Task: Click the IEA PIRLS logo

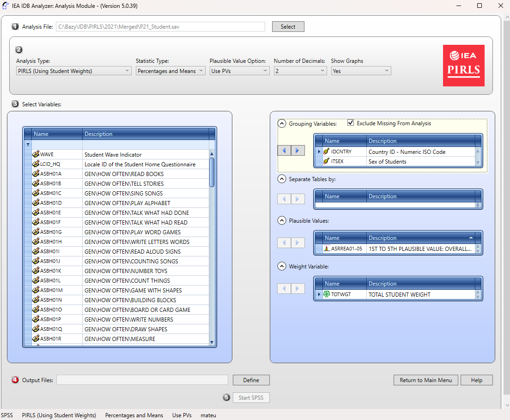Action: tap(463, 66)
